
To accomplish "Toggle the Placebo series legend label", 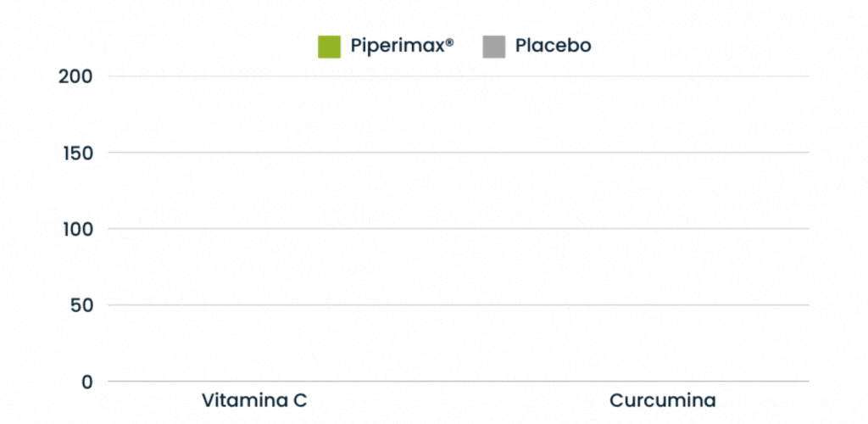I will point(553,47).
